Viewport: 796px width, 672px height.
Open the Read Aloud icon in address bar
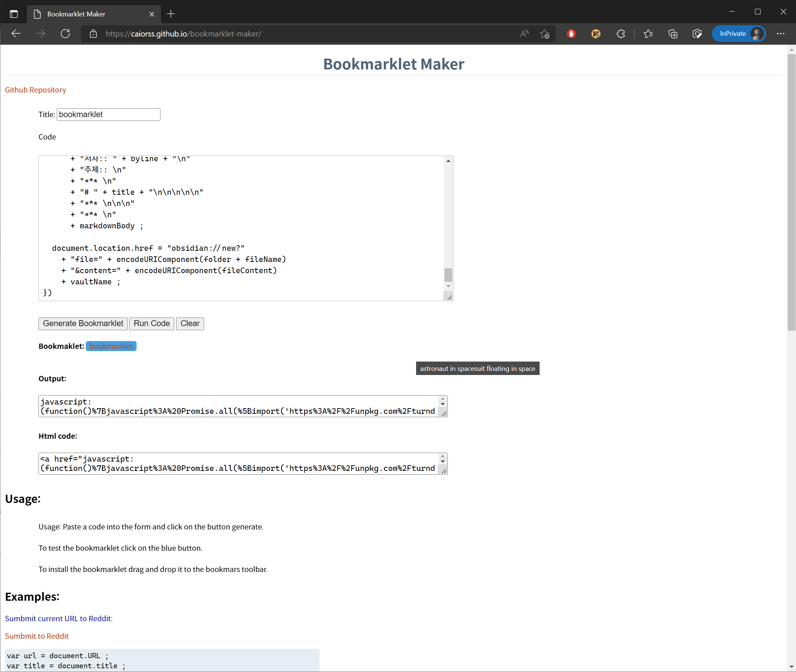point(524,34)
